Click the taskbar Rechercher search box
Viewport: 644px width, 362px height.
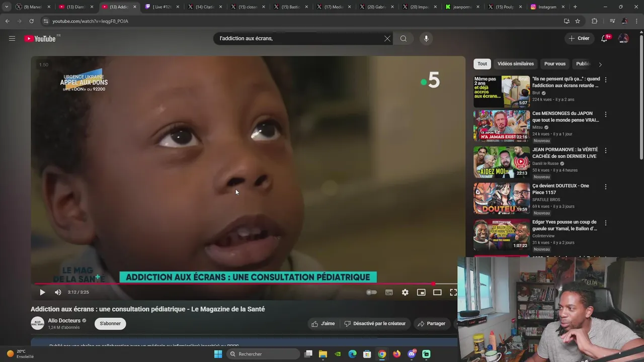263,354
